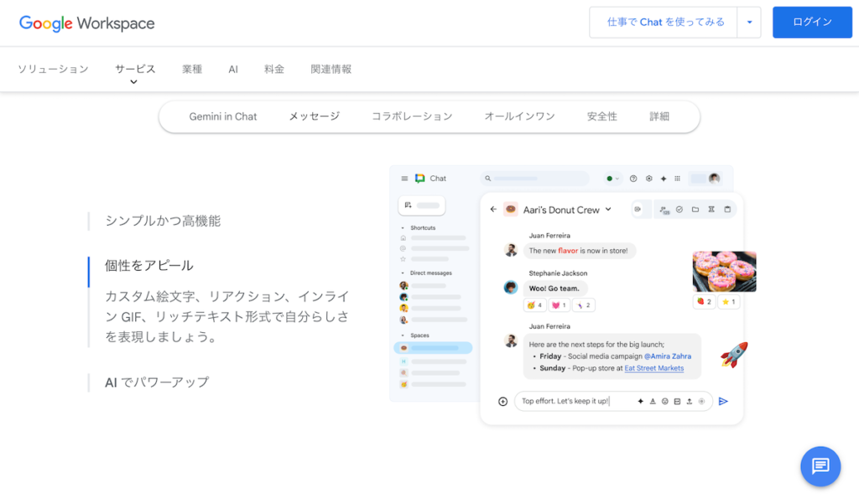Open dropdown arrow beside 仕事で Chat を使ってみる
The width and height of the screenshot is (859, 504).
(749, 23)
